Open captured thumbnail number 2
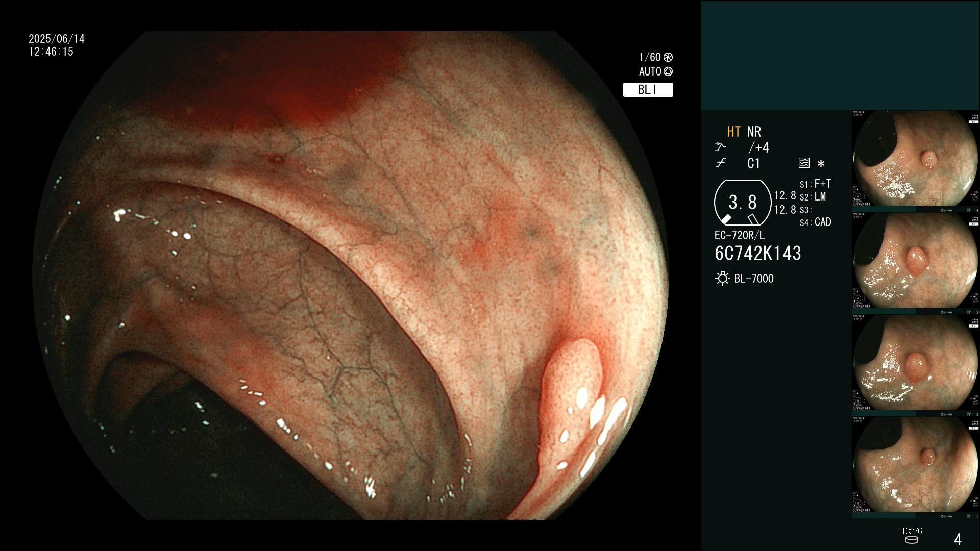This screenshot has width=980, height=551. coord(916,365)
